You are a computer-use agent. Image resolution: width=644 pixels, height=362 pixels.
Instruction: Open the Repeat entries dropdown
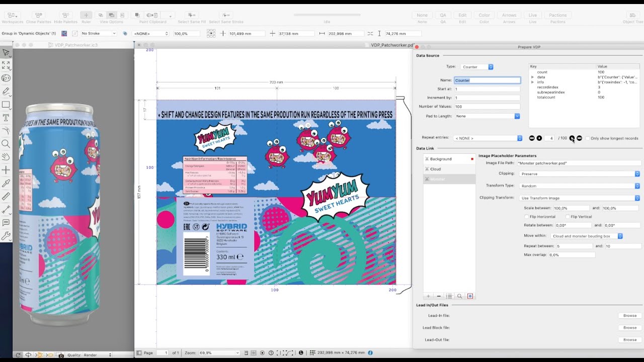click(x=488, y=138)
